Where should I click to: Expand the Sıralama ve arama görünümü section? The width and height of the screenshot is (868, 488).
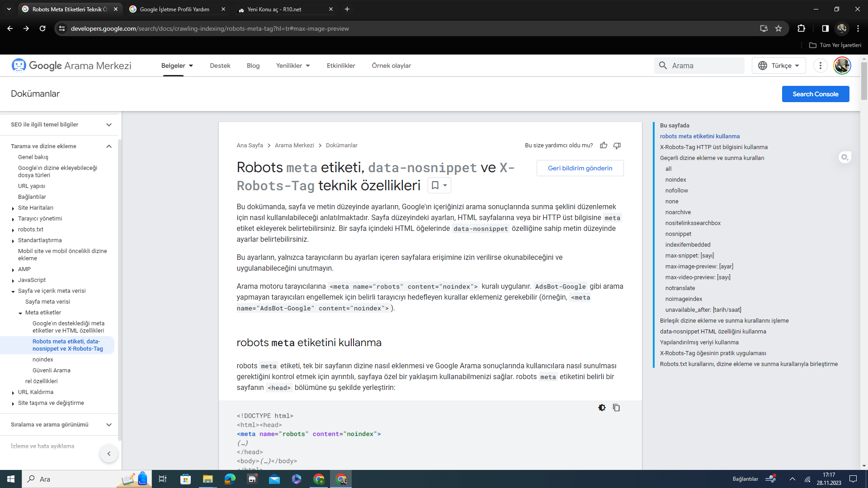(109, 424)
